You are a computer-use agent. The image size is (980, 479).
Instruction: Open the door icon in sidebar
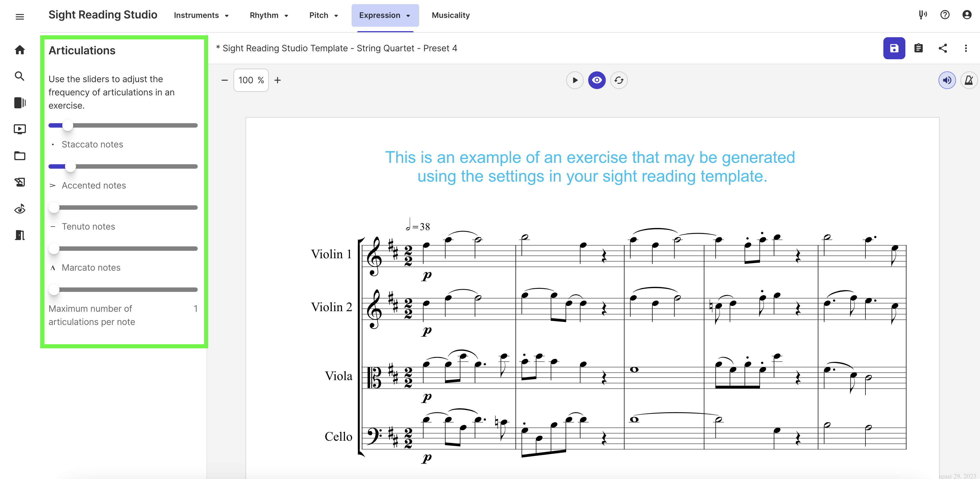coord(20,235)
